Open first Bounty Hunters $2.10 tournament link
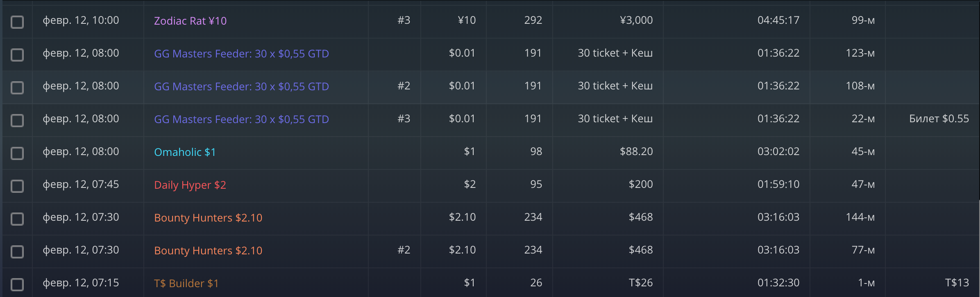Viewport: 980px width, 297px height. 208,218
